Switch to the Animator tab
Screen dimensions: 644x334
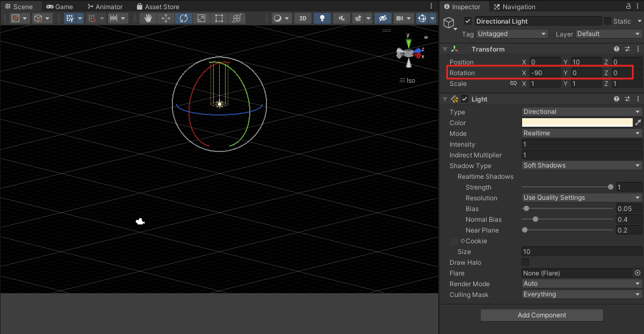click(105, 6)
